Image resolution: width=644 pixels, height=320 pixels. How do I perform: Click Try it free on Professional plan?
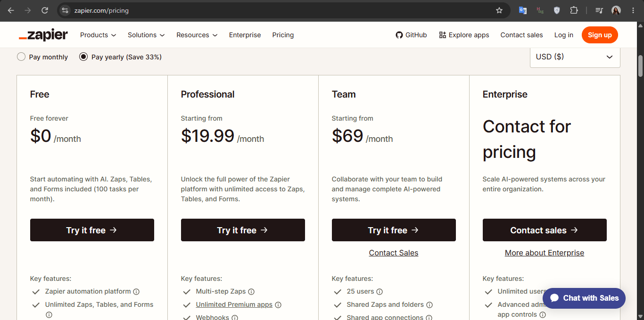tap(243, 230)
